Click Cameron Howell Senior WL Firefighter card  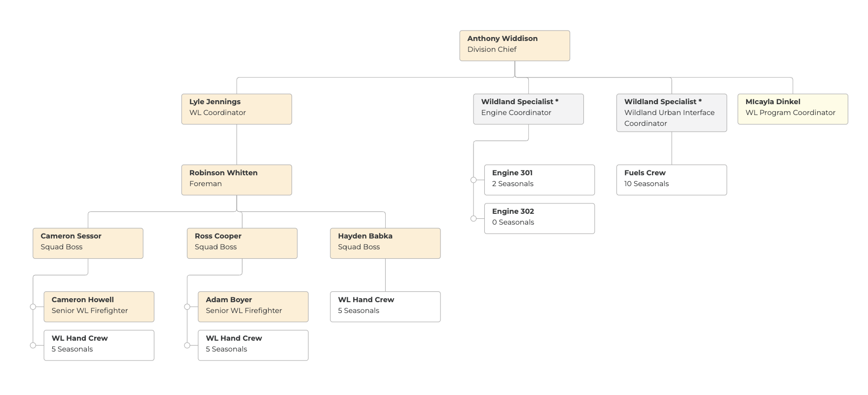[99, 307]
